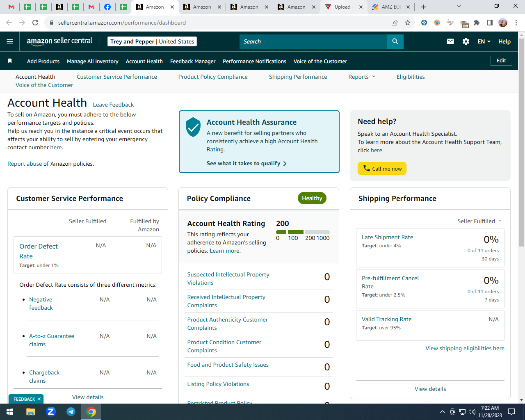Click the browser address bar
The height and width of the screenshot is (420, 525).
pyautogui.click(x=221, y=23)
